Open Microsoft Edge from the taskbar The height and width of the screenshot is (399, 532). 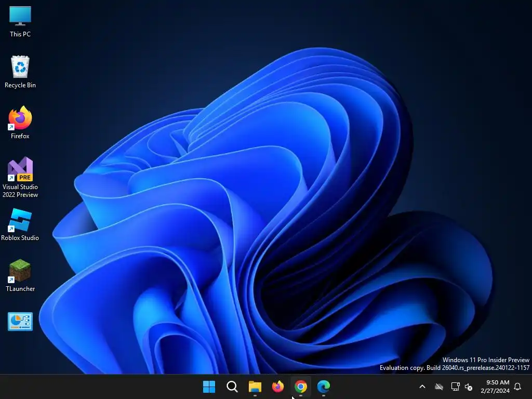click(x=323, y=387)
